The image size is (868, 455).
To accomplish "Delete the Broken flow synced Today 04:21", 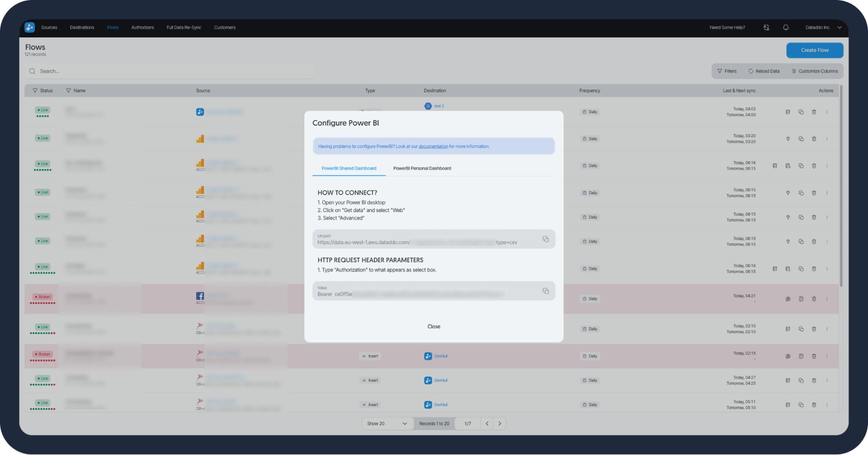I will click(x=814, y=299).
